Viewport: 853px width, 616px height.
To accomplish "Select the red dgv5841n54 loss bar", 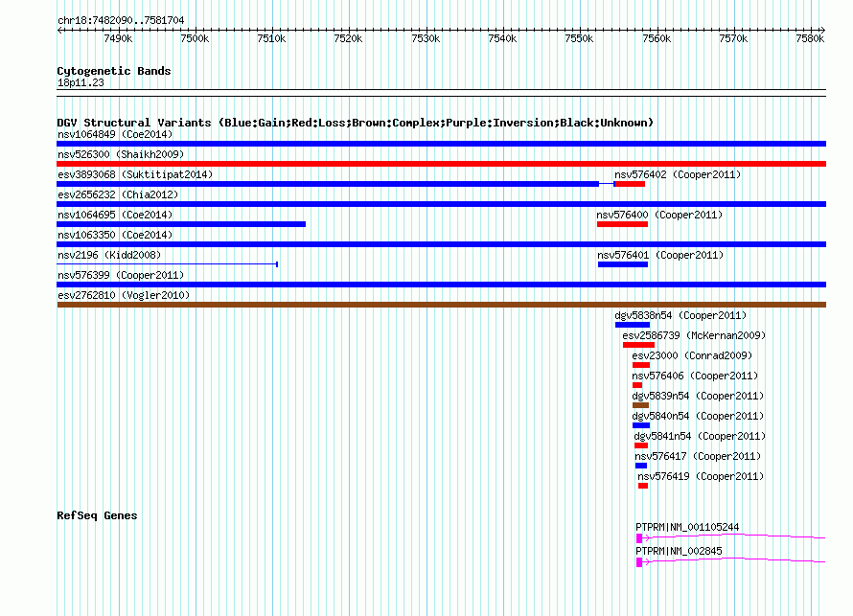I will [x=641, y=445].
